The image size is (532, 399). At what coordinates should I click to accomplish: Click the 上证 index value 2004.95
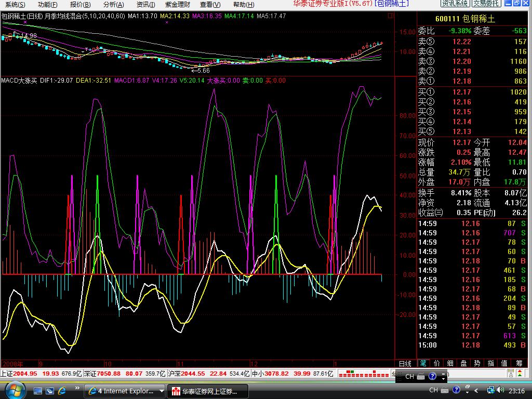[25, 374]
